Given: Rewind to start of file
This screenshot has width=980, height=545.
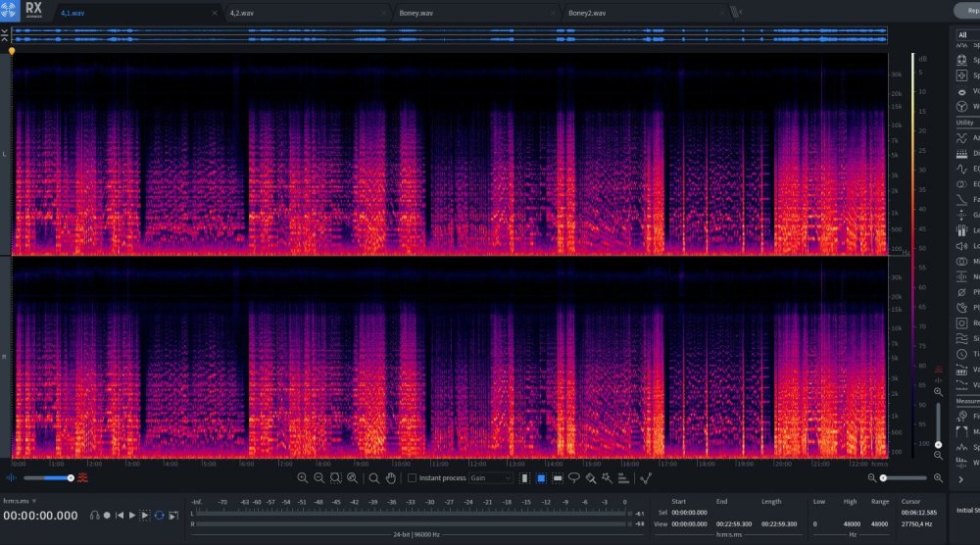Looking at the screenshot, I should coord(120,516).
